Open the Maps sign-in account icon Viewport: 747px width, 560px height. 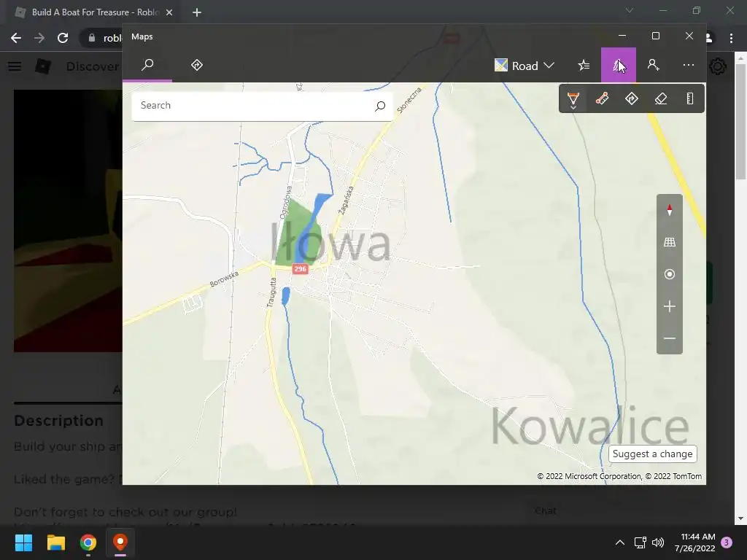point(653,65)
